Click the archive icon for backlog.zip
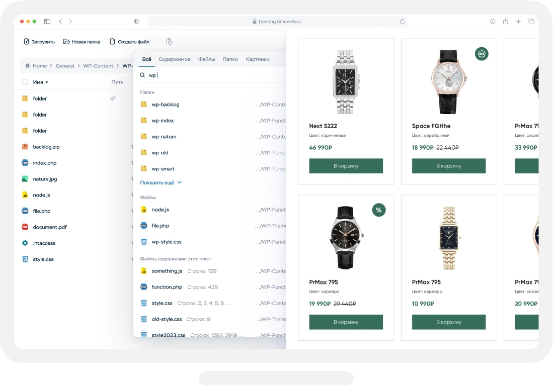Viewport: 553px width, 392px height. tap(24, 146)
